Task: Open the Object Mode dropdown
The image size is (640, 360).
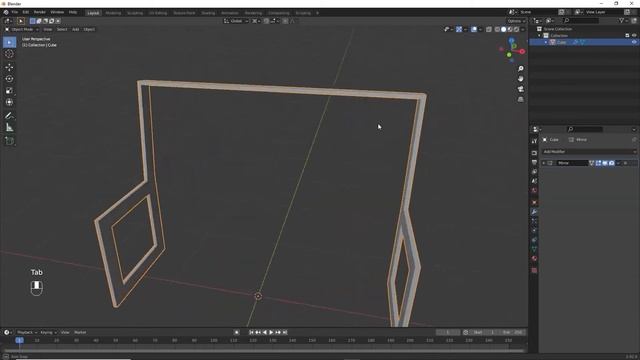Action: coord(22,29)
